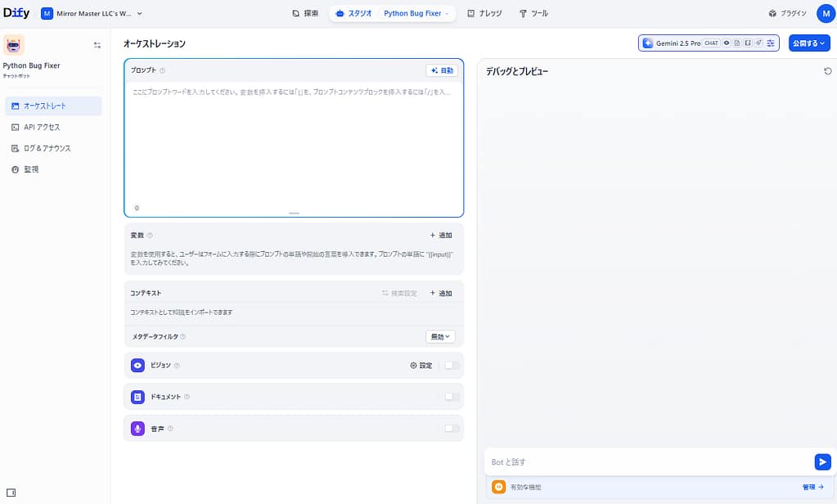Image resolution: width=837 pixels, height=504 pixels.
Task: Collapse sidebar using bottom-left panel icon
Action: [11, 493]
